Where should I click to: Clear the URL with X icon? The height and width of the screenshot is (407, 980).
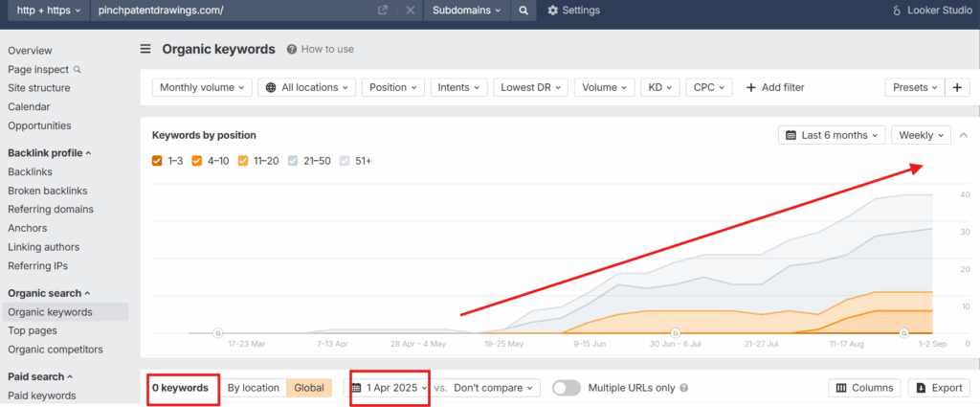point(410,10)
